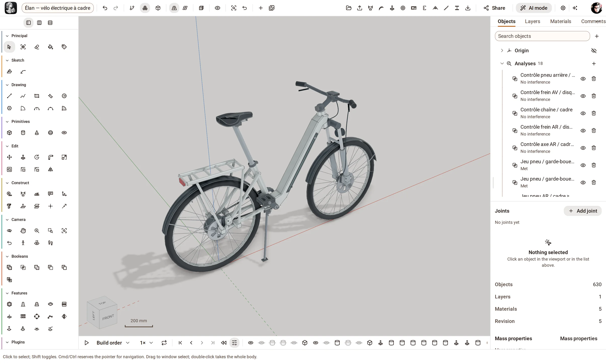This screenshot has height=364, width=606.
Task: Select the Box primitive
Action: click(x=9, y=133)
